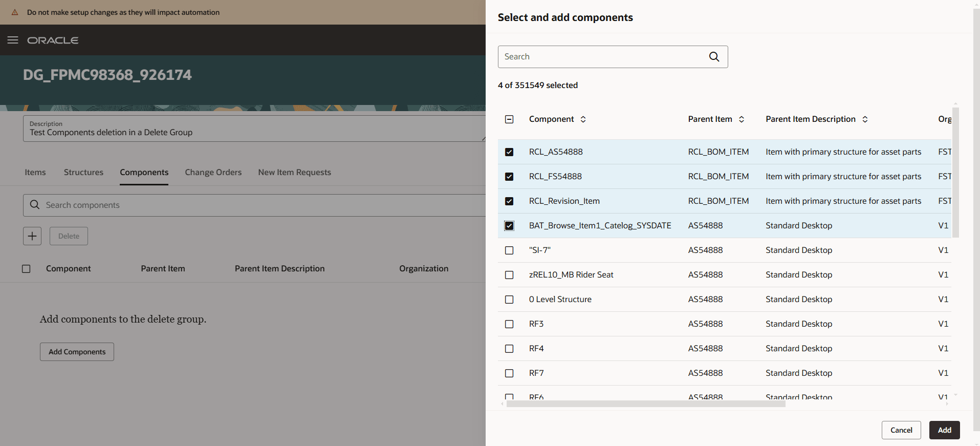Toggle select-all checkbox in background components table
The width and height of the screenshot is (980, 446).
pyautogui.click(x=26, y=269)
